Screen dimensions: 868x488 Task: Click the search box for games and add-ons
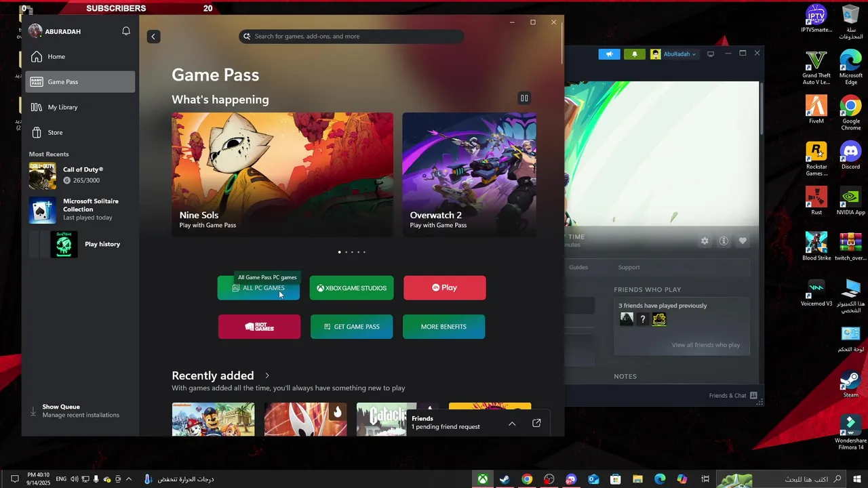(x=351, y=37)
